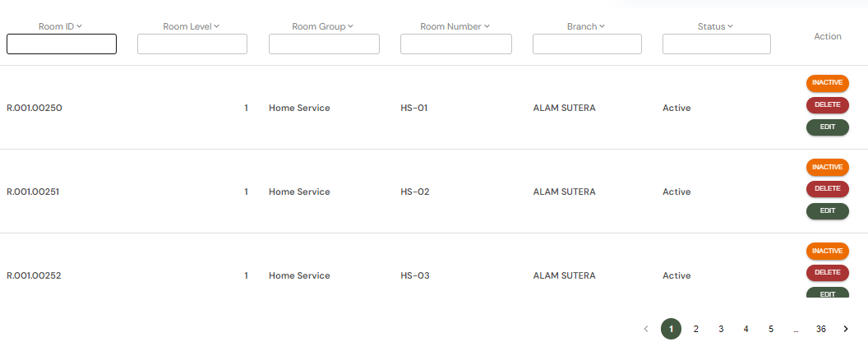This screenshot has height=351, width=868.
Task: Jump to page 2 of results
Action: (696, 330)
